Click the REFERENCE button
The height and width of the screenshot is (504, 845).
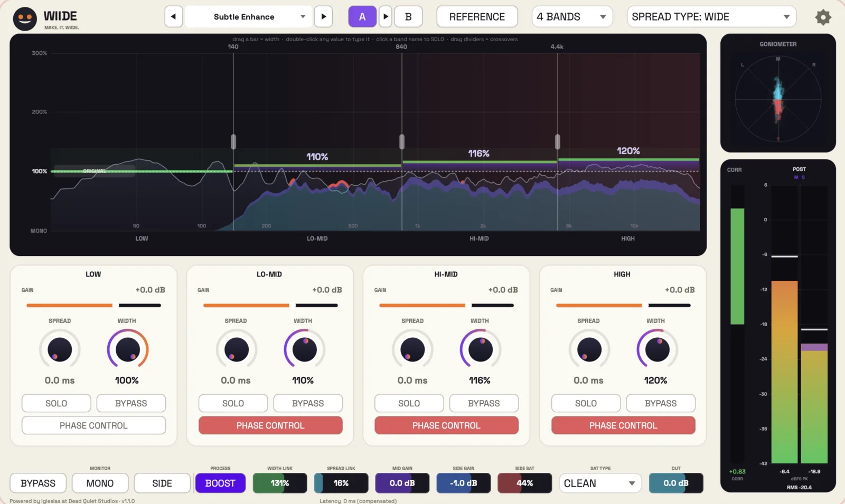[x=477, y=16]
